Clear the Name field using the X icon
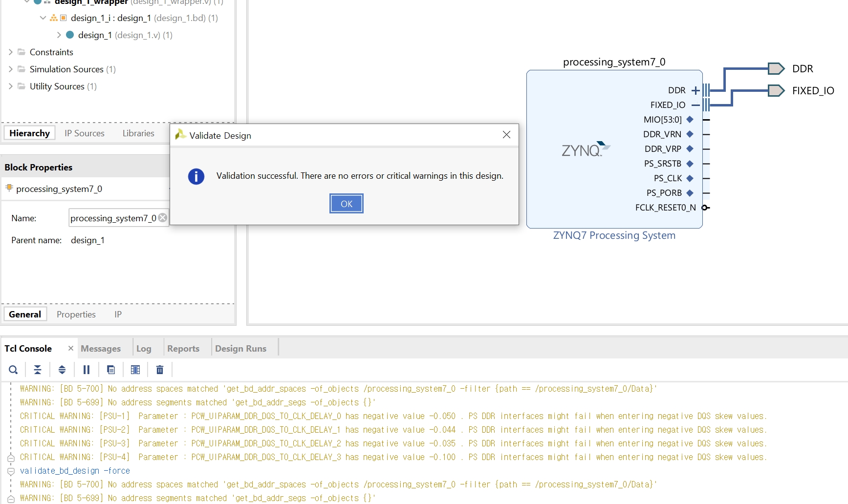Image resolution: width=848 pixels, height=504 pixels. [163, 218]
